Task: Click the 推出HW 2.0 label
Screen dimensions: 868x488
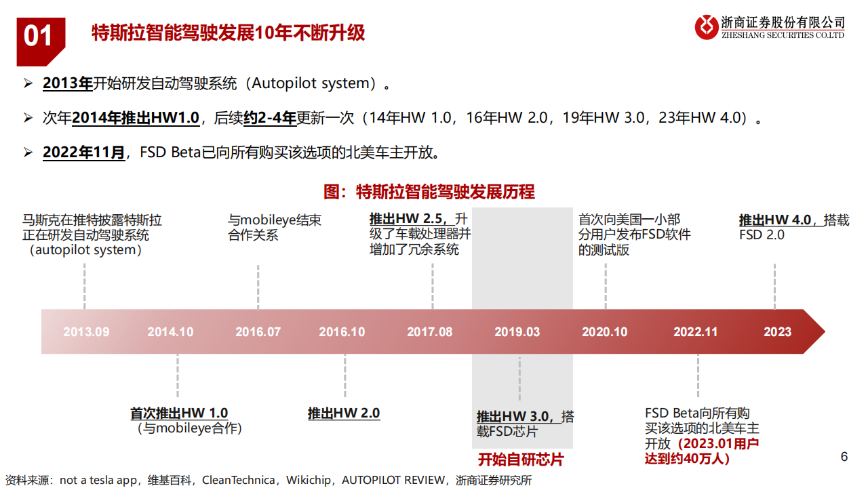Action: pos(344,413)
